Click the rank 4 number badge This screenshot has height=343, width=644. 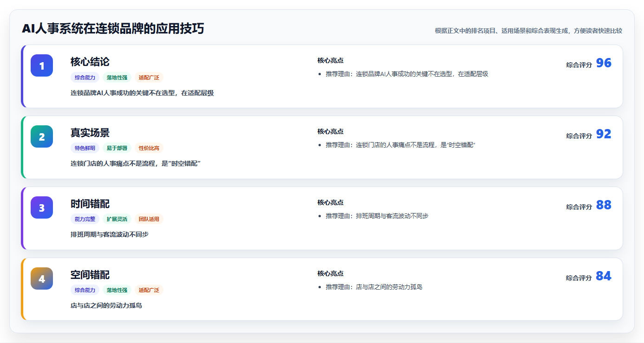[42, 278]
